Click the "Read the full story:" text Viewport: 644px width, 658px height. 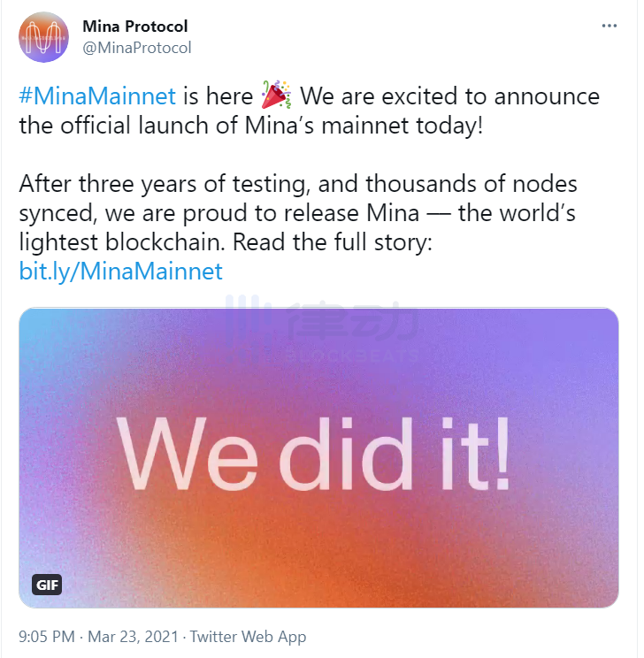(333, 242)
